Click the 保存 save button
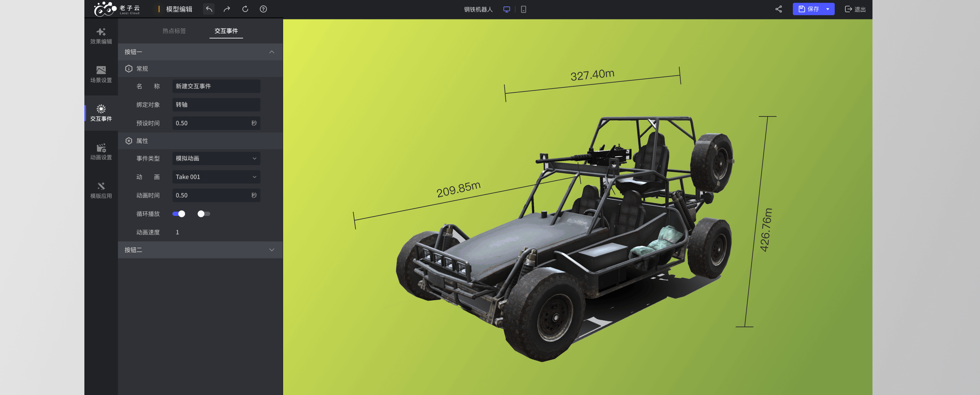 pos(808,9)
